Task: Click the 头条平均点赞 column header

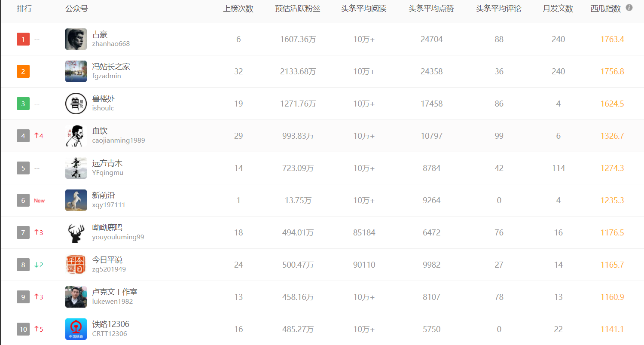Action: click(431, 9)
